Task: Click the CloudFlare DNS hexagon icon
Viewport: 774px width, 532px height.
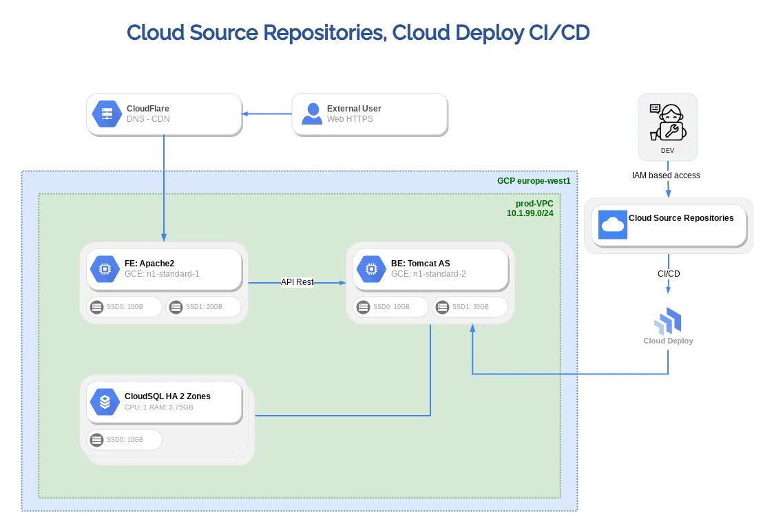Action: click(107, 114)
